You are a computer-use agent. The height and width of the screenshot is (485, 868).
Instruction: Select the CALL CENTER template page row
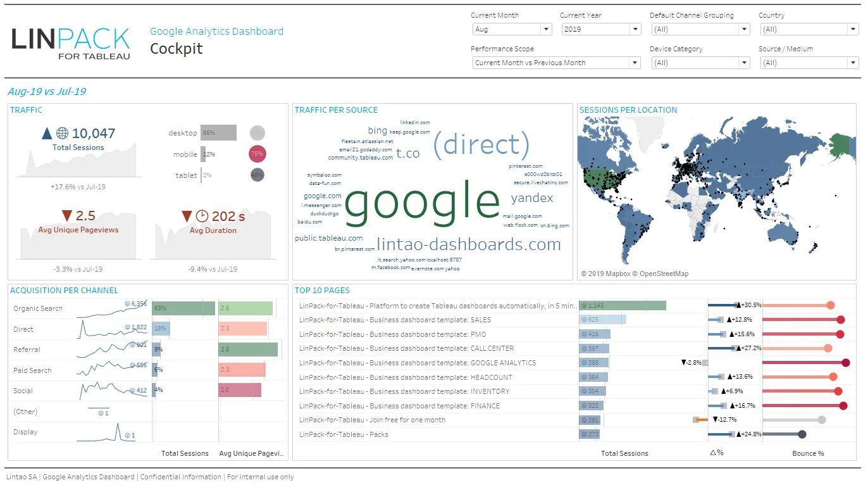pos(406,348)
